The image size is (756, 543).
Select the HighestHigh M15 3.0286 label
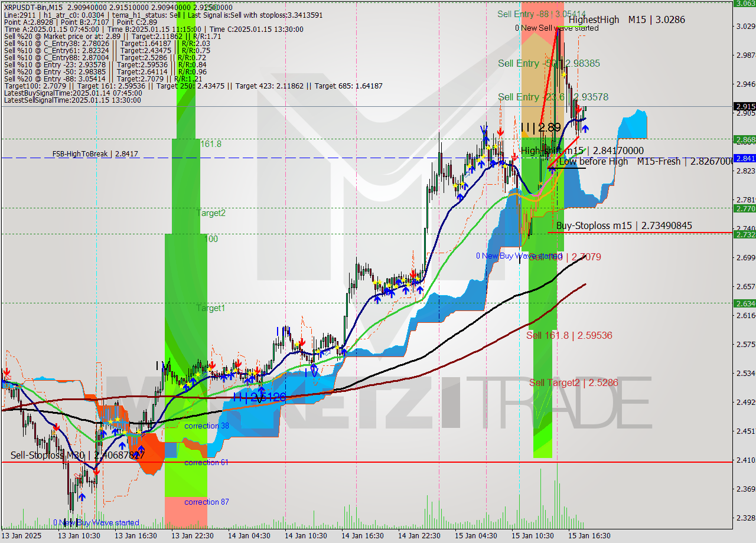click(627, 19)
